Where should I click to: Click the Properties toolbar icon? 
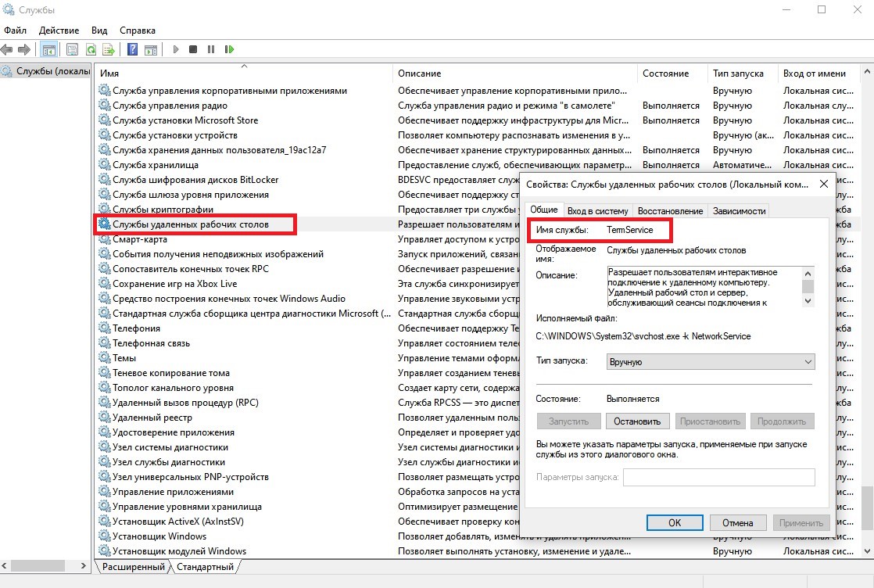coord(72,49)
